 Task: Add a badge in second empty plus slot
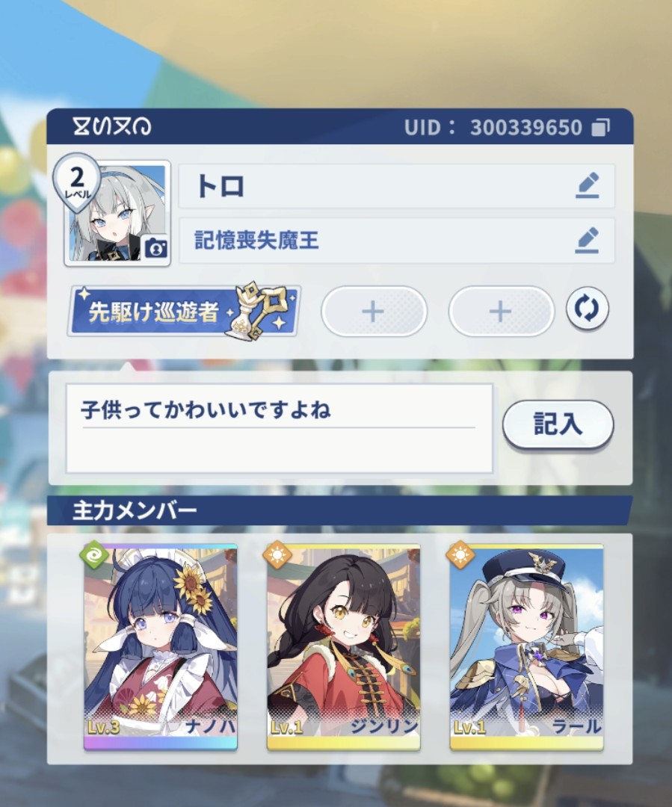(x=501, y=312)
